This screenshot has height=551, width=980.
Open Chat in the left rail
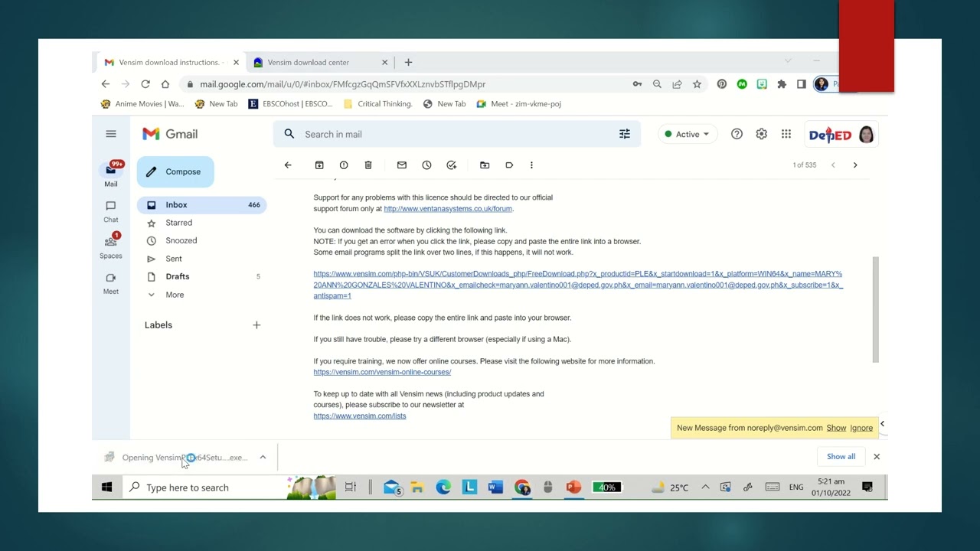111,211
